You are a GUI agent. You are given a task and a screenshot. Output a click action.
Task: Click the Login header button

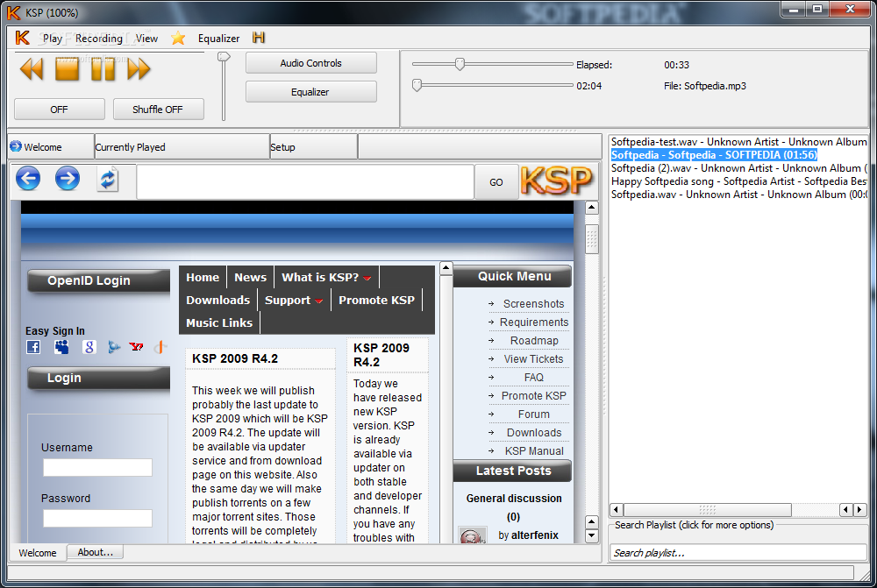pos(98,378)
